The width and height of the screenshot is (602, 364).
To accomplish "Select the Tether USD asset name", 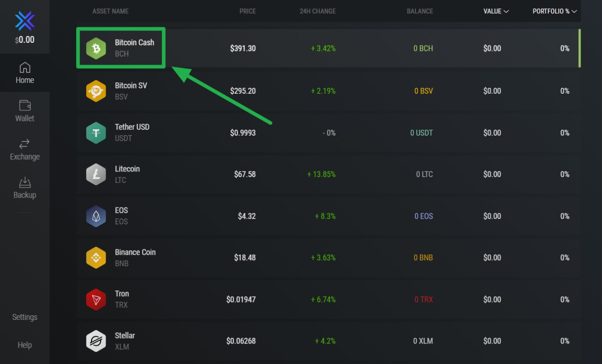I will pos(132,127).
